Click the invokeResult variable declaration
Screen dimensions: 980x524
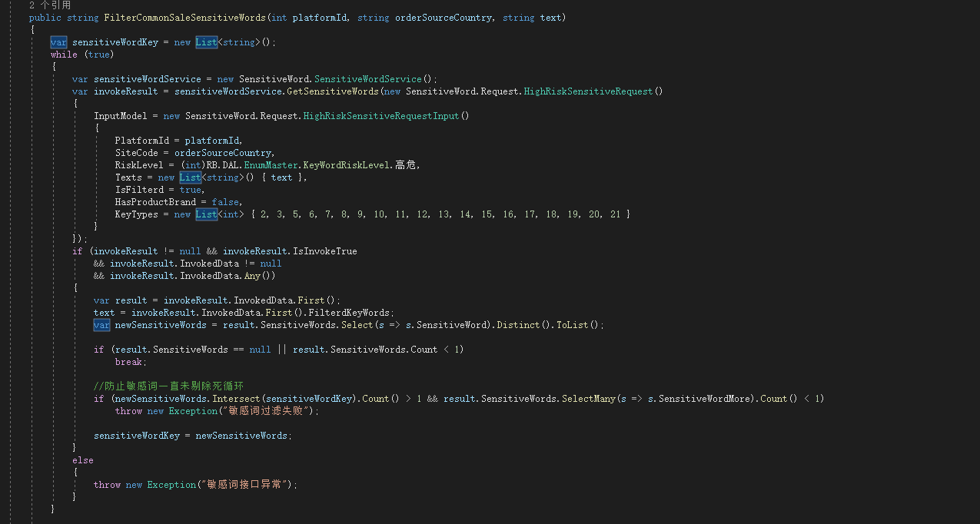tap(125, 91)
